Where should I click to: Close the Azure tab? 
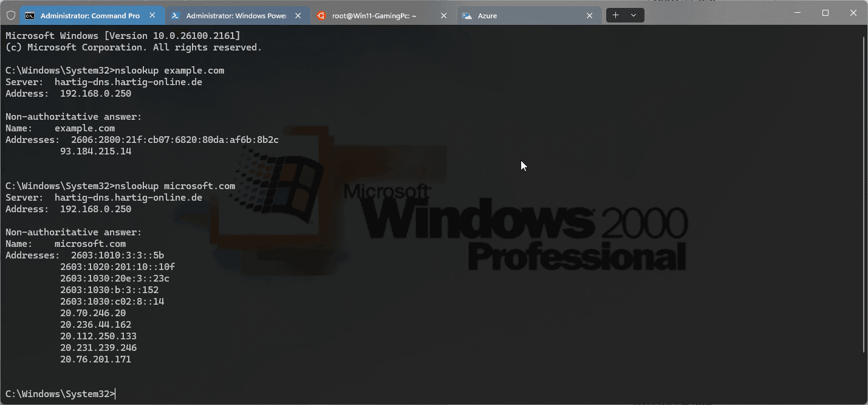coord(589,15)
